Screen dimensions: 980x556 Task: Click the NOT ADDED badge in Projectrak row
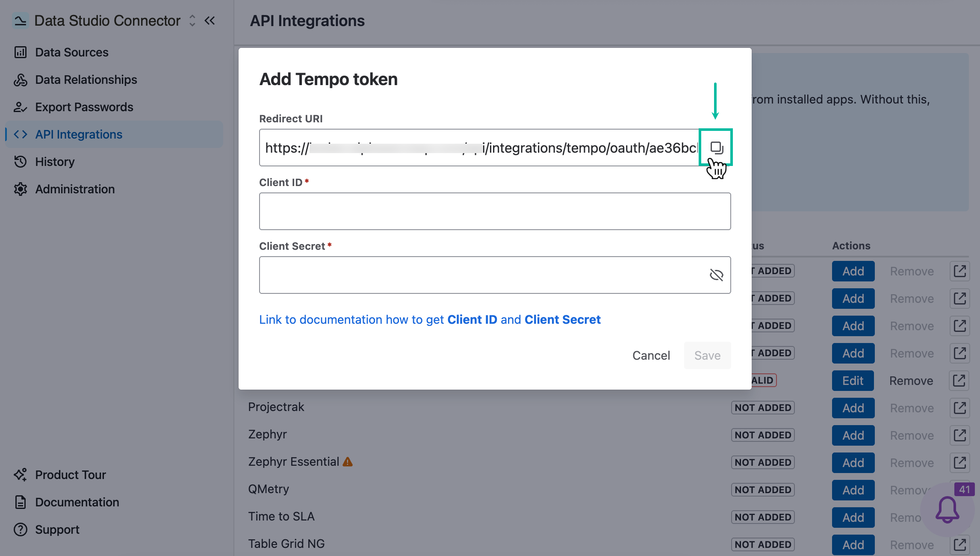763,408
